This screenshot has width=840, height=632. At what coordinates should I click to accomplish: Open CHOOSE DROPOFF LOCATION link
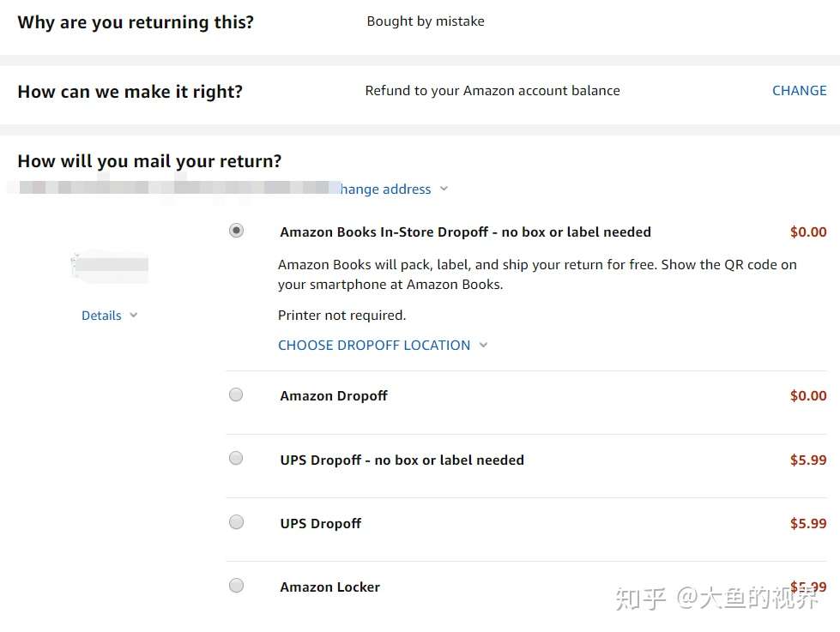pyautogui.click(x=374, y=345)
